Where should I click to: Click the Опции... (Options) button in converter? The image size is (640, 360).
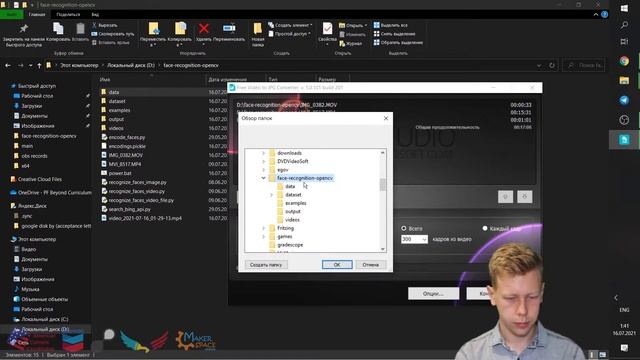click(433, 293)
